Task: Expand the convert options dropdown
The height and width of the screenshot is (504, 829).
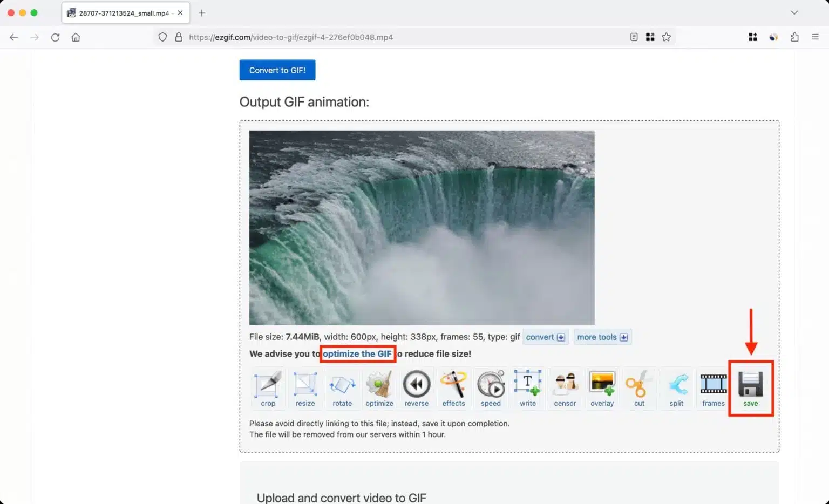Action: pos(545,337)
